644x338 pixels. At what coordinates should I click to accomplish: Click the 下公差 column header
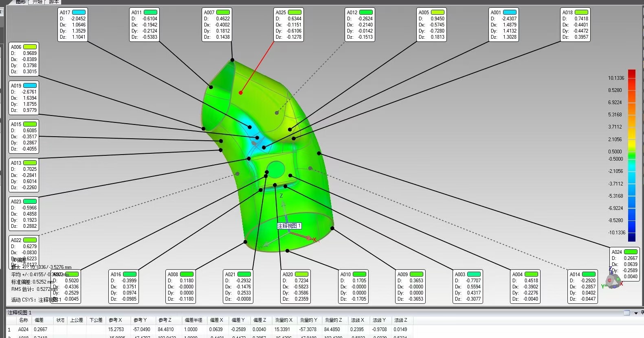tap(96, 320)
